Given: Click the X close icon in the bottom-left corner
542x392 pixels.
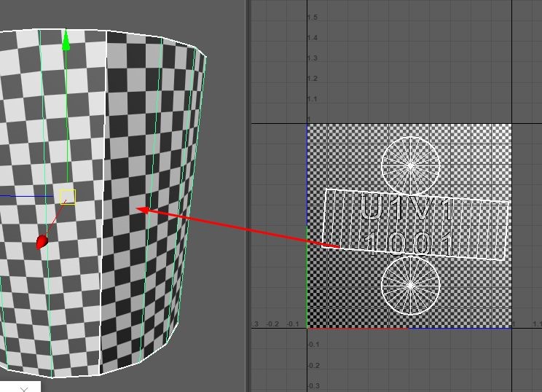Looking at the screenshot, I should [x=24, y=389].
